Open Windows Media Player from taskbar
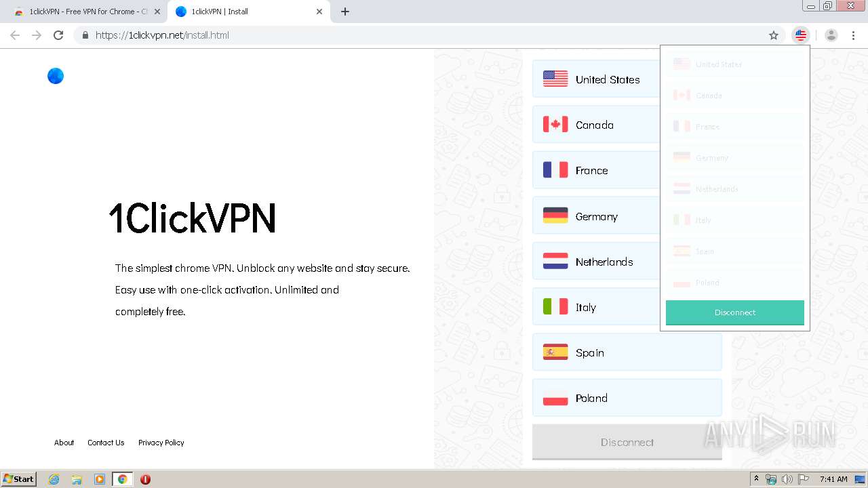 (100, 479)
